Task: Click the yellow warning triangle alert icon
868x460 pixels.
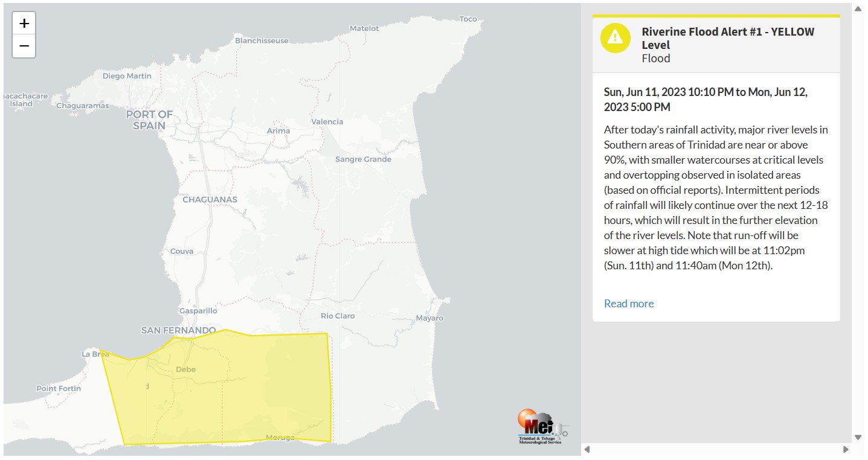Action: click(x=615, y=37)
